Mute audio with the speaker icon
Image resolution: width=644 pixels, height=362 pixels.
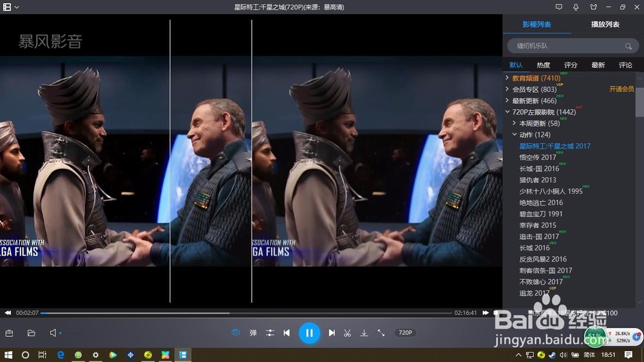click(x=53, y=333)
